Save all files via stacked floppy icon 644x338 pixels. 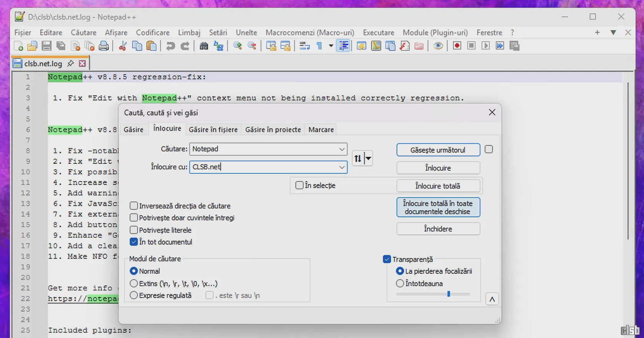61,46
